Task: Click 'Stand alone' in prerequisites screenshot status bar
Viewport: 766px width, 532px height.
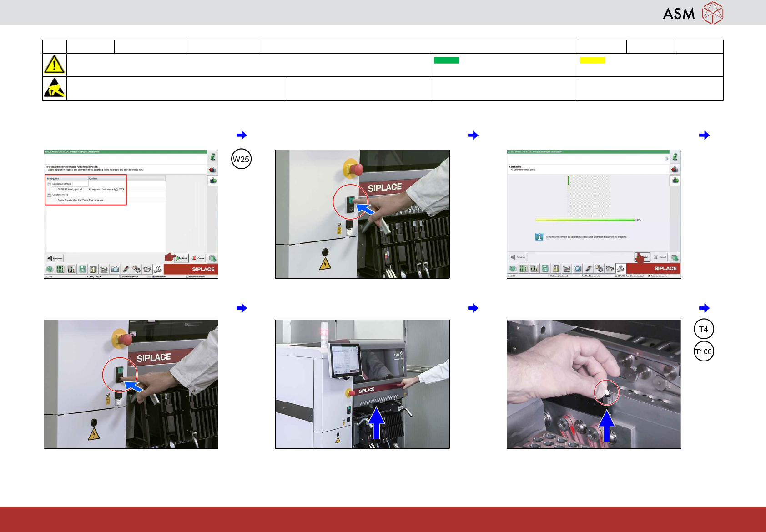Action: coord(160,276)
